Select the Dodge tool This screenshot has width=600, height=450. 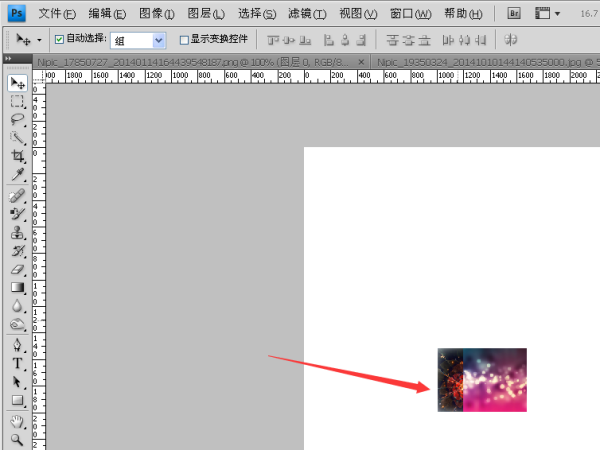point(17,324)
